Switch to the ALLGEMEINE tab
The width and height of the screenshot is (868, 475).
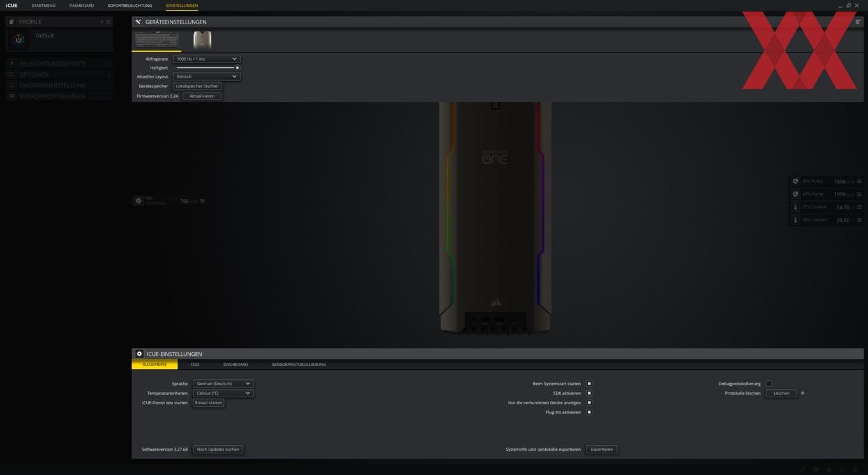[154, 365]
